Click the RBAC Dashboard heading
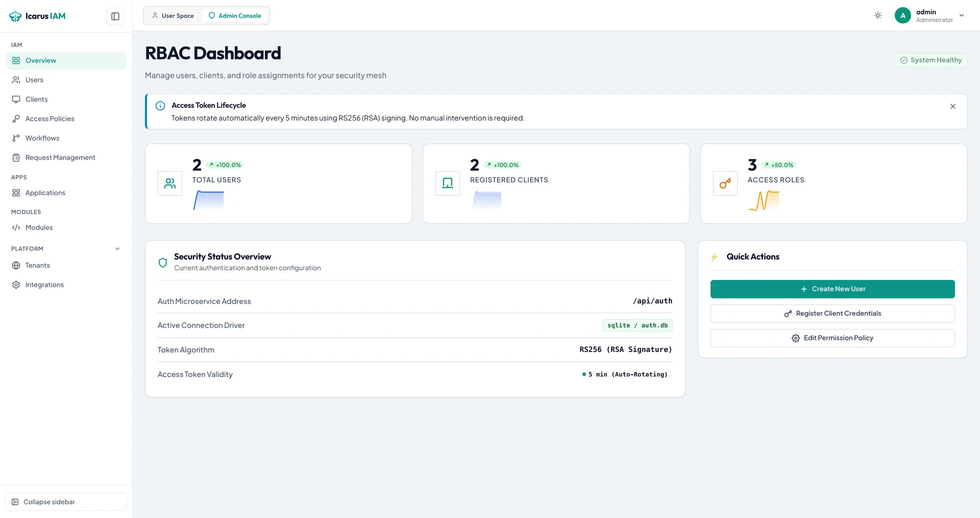 [213, 53]
